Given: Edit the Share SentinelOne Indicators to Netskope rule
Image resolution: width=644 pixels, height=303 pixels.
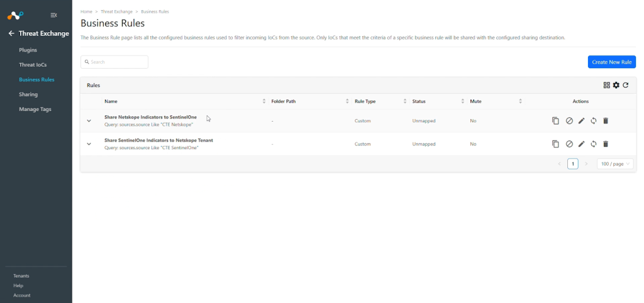Looking at the screenshot, I should click(581, 144).
